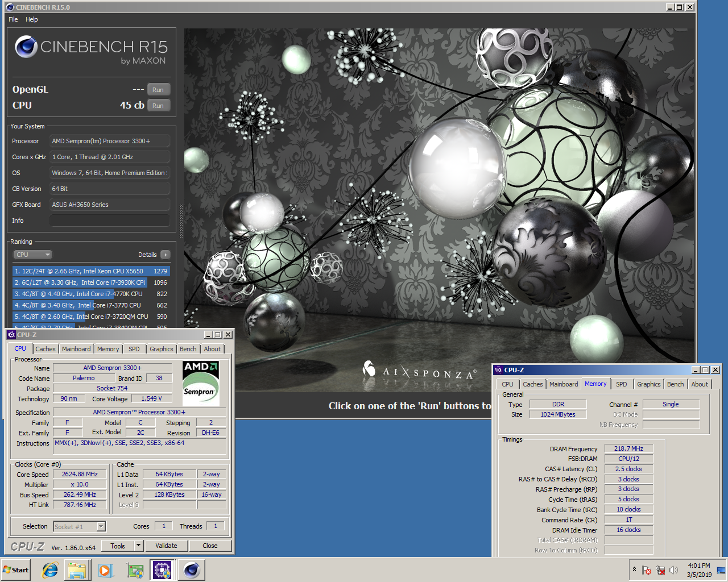
Task: Click the Processor field showing AMD Sempron 3300+
Action: pos(109,141)
